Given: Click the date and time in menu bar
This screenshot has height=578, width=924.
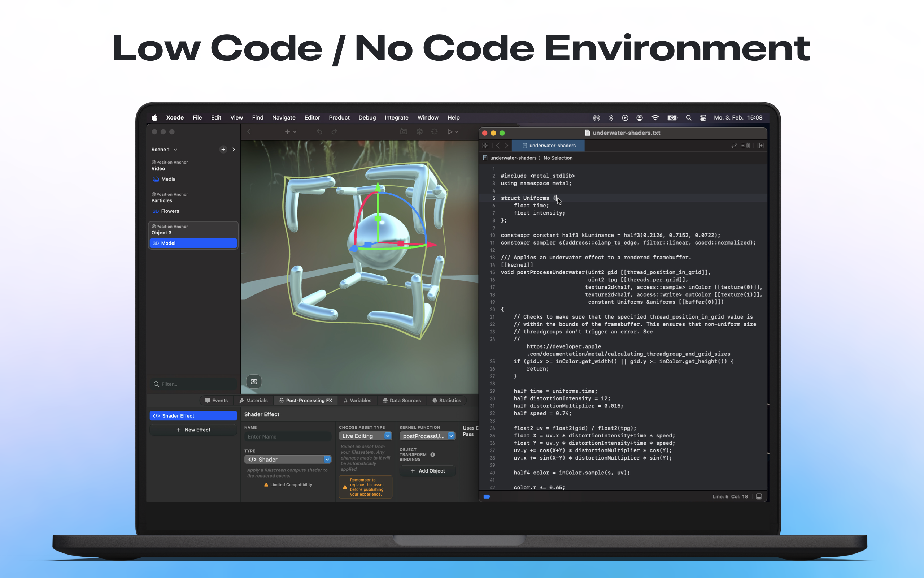Looking at the screenshot, I should click(738, 118).
